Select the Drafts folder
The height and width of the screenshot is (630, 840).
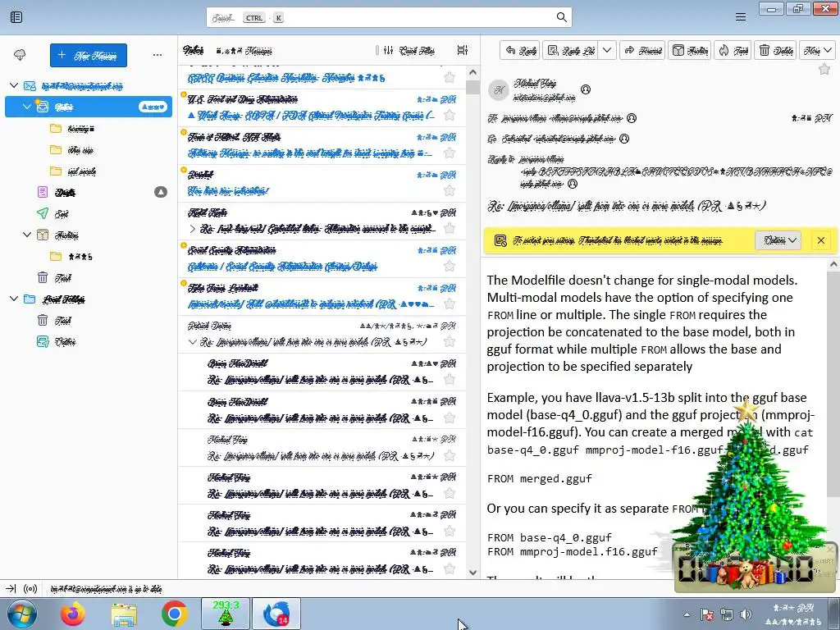click(65, 192)
